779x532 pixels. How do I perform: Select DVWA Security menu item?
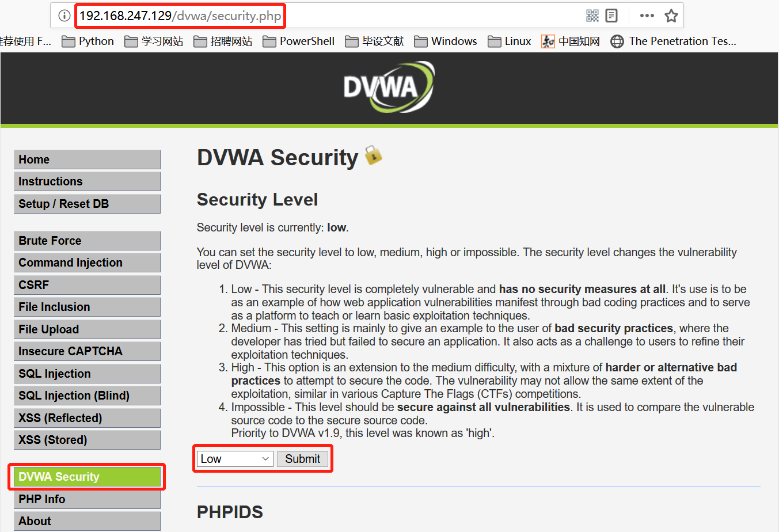tap(87, 477)
